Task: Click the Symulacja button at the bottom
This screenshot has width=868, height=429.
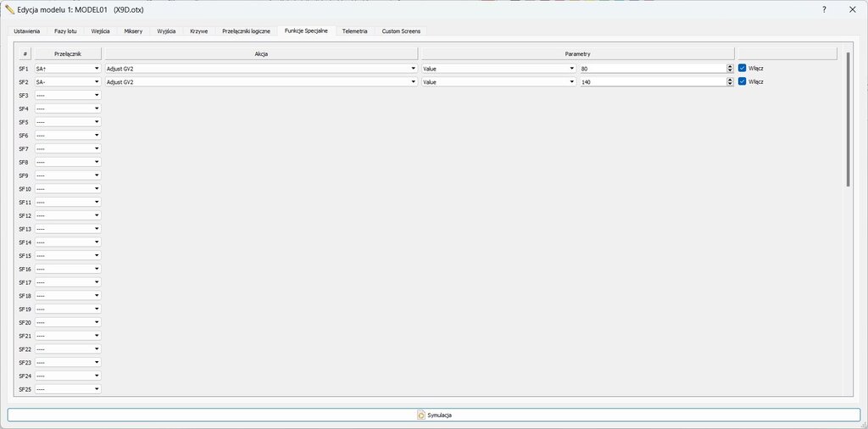Action: 433,415
